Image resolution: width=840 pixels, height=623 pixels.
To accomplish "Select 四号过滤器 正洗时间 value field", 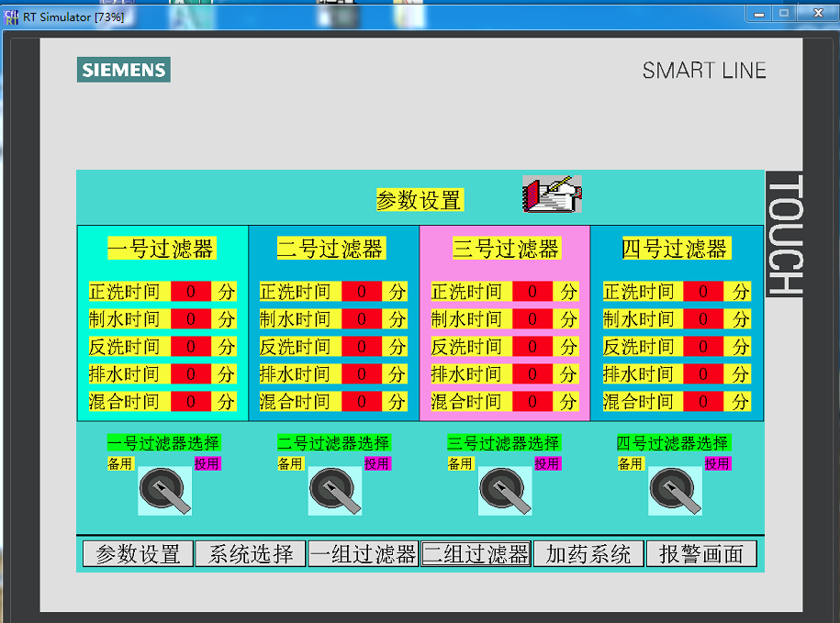I will click(703, 292).
